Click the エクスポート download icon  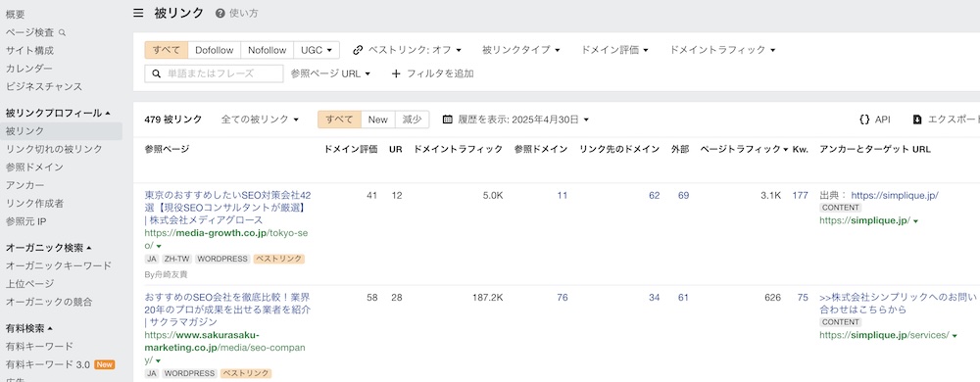917,119
